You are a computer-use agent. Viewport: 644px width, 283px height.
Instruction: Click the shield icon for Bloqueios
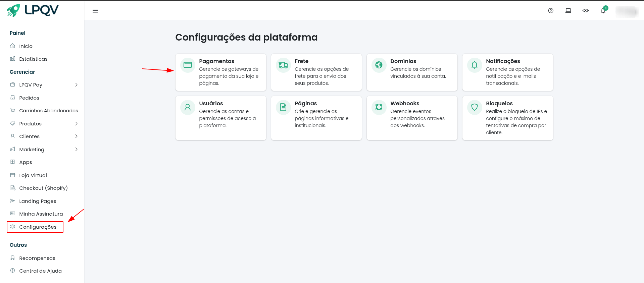click(x=475, y=107)
